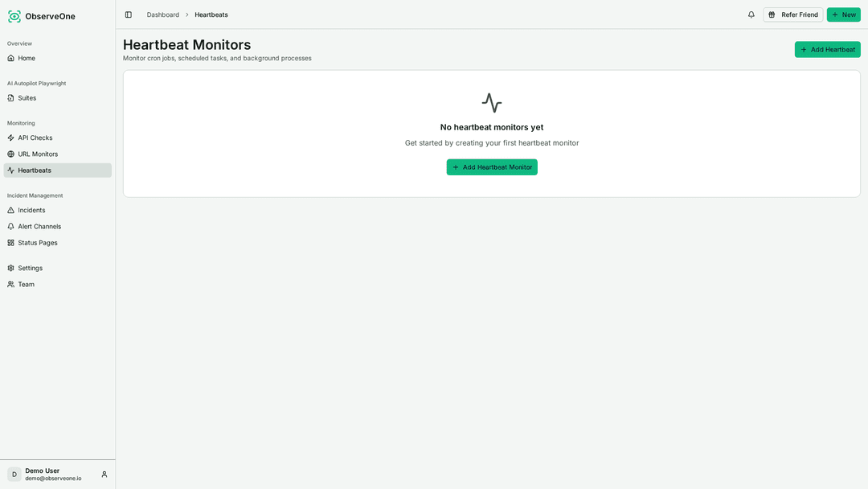Viewport: 868px width, 489px height.
Task: Click the Monitoring section label
Action: point(21,123)
